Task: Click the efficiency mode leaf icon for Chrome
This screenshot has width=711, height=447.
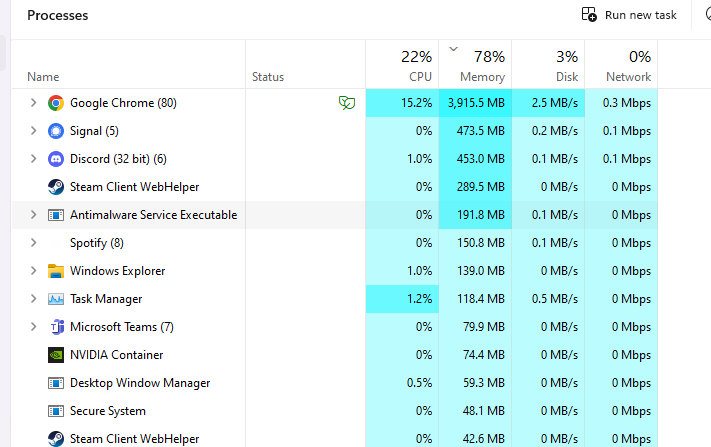Action: point(347,103)
